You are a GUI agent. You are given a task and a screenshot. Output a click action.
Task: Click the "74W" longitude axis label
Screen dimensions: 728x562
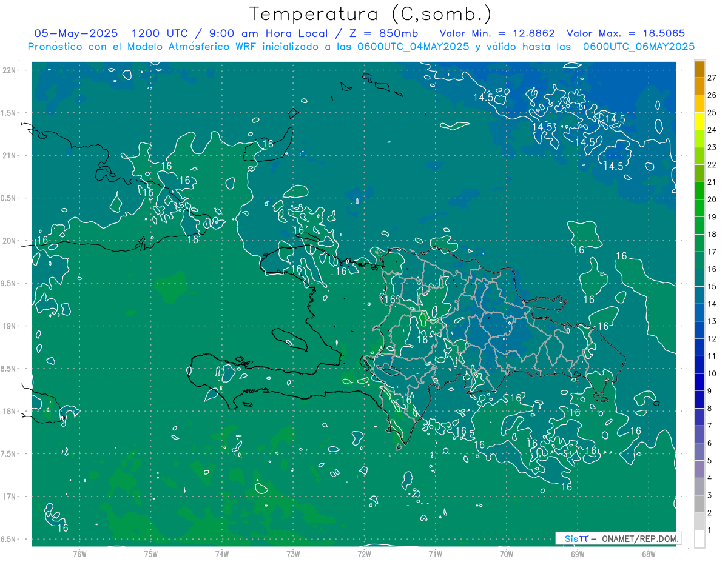(221, 554)
